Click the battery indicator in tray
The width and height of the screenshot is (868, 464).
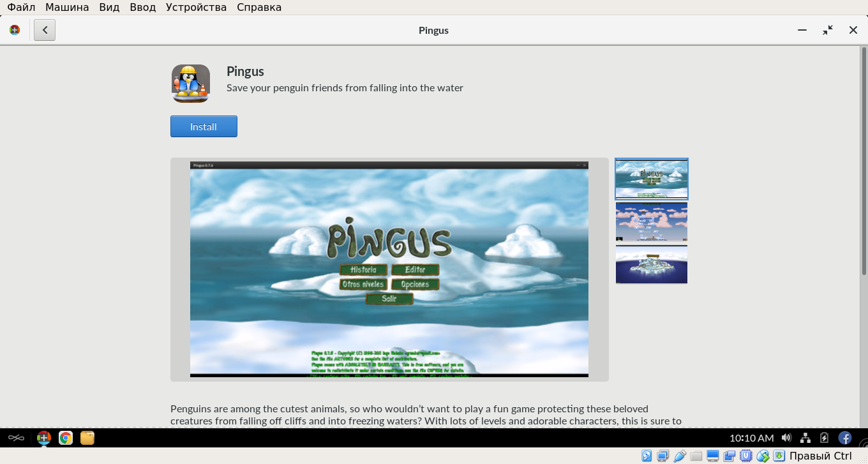[x=824, y=438]
